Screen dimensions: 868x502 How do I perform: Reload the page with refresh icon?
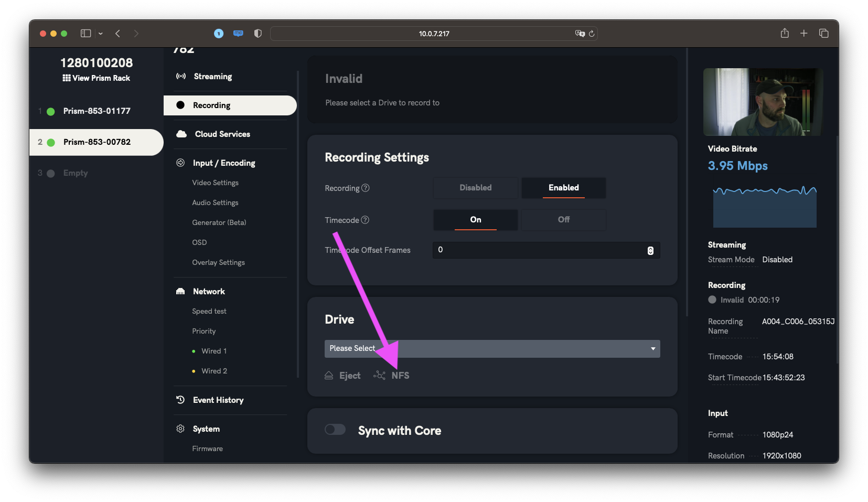click(x=592, y=34)
